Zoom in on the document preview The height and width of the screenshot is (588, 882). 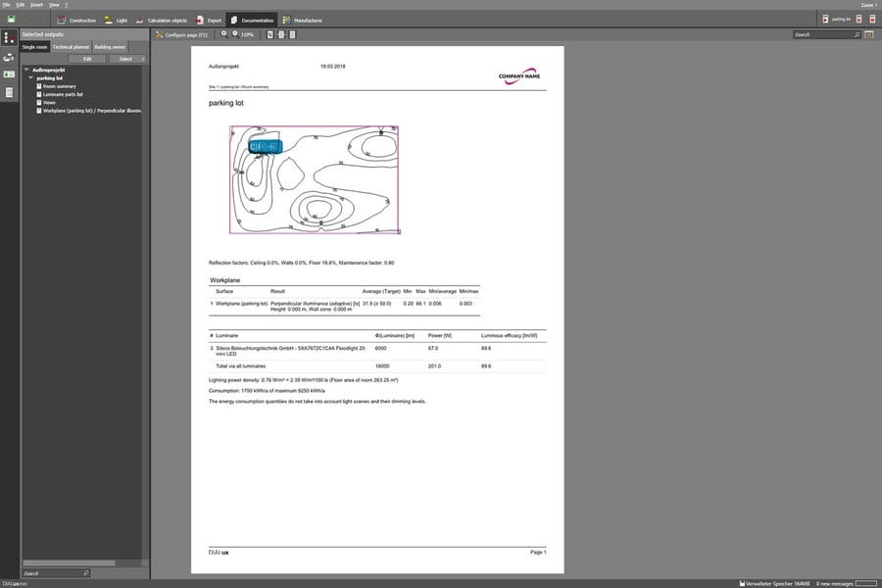coord(223,34)
